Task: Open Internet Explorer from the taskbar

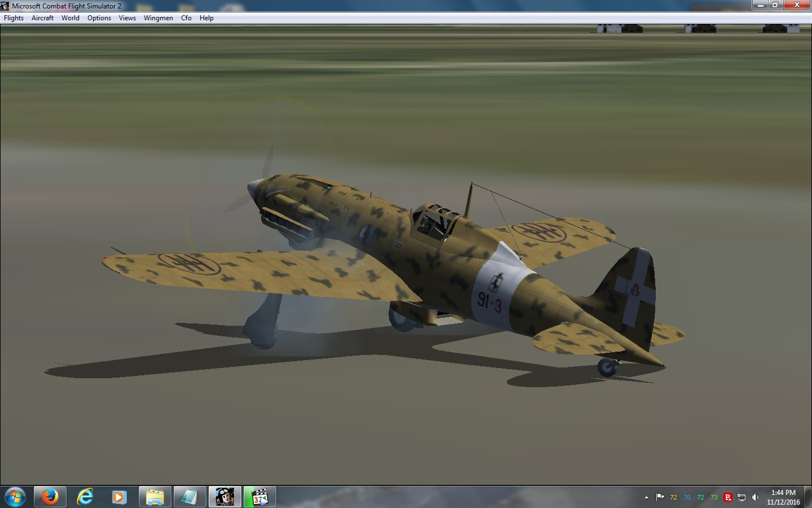Action: (x=85, y=497)
